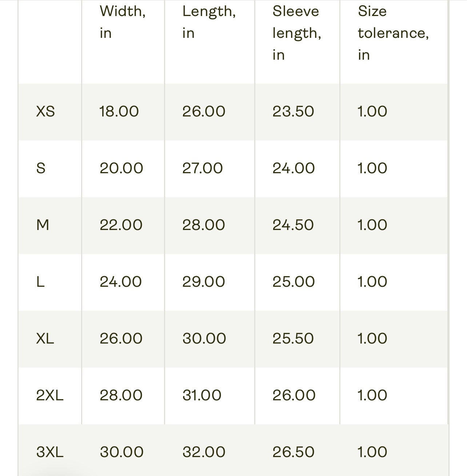Image resolution: width=467 pixels, height=476 pixels.
Task: Click the Sleeve length column header
Action: (296, 33)
